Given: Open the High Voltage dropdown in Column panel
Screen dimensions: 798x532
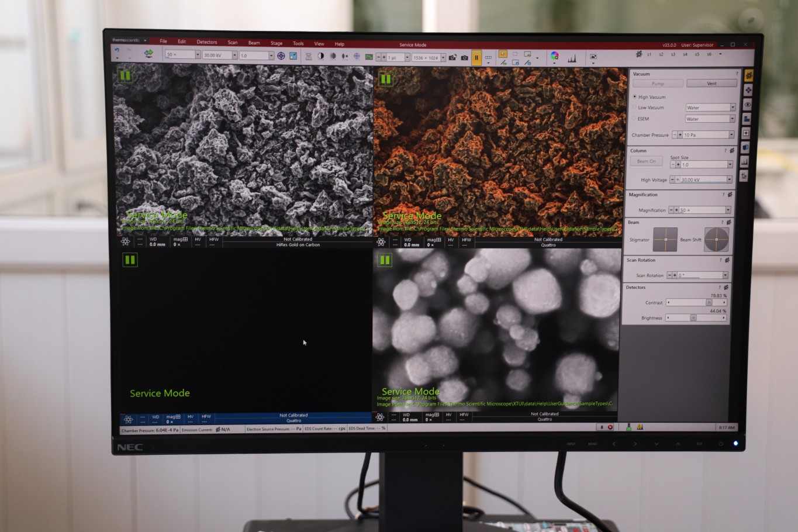Looking at the screenshot, I should tap(729, 179).
